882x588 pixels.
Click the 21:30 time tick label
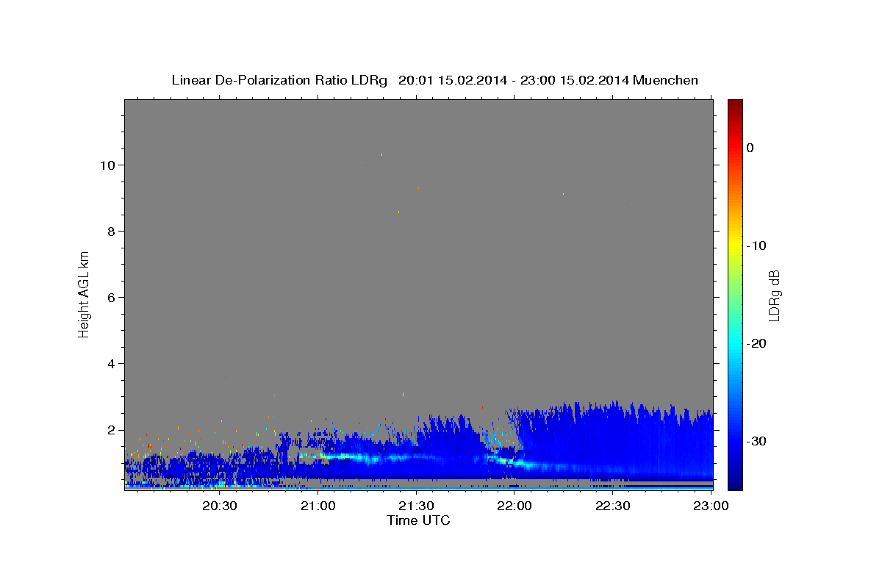(x=417, y=506)
